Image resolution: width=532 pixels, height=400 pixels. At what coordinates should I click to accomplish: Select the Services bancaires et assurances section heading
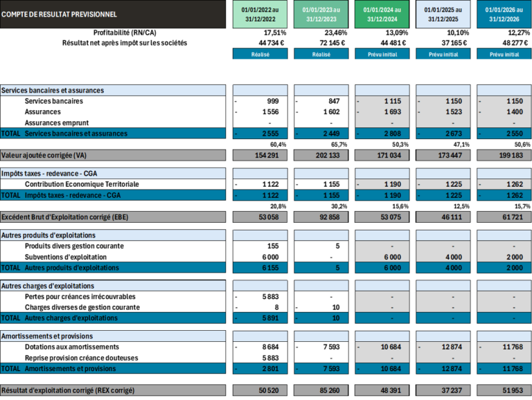pos(113,91)
